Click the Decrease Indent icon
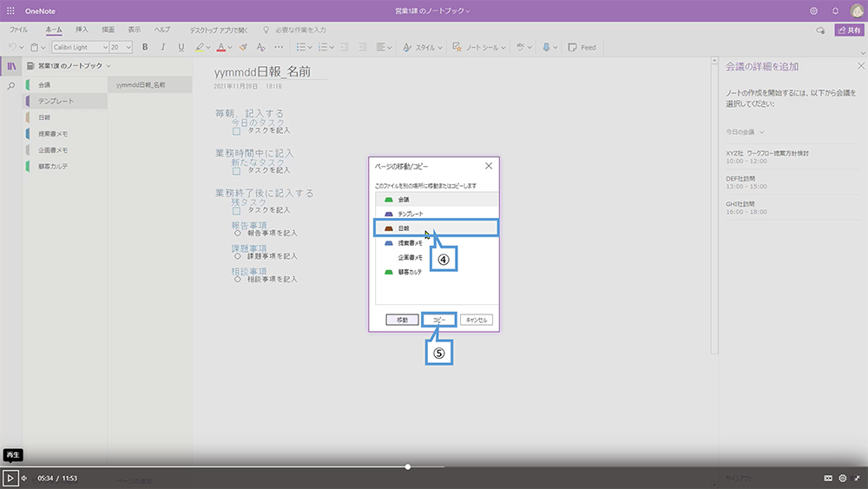 (345, 47)
